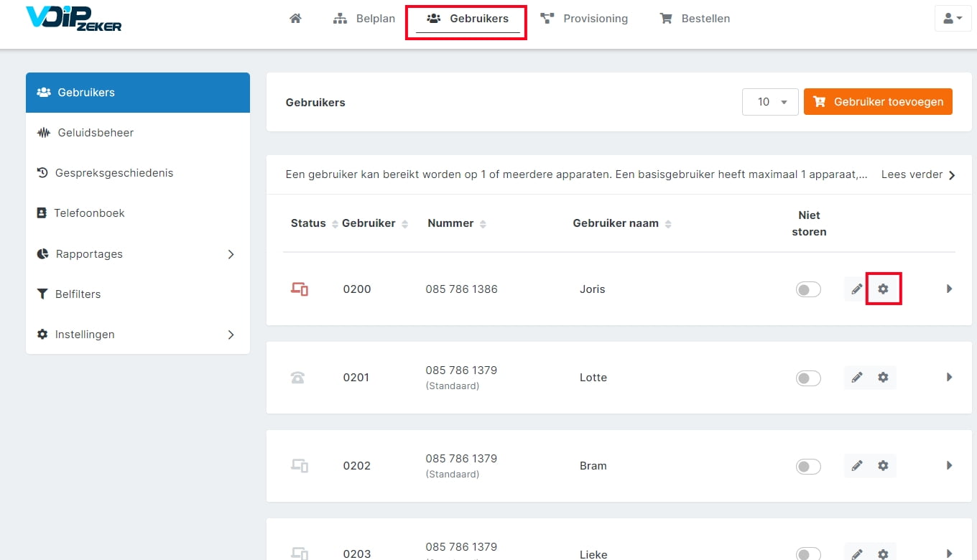Open the user account dropdown

(x=953, y=19)
